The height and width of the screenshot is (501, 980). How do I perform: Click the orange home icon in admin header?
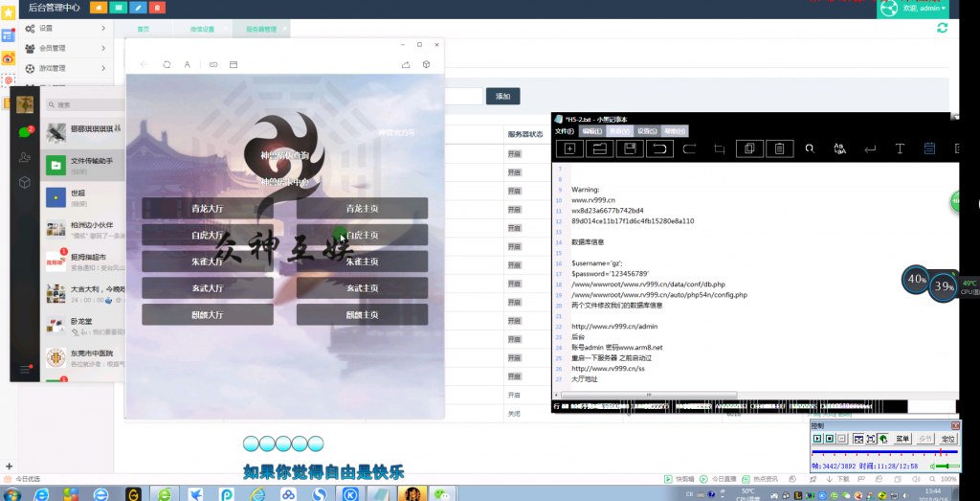click(99, 8)
